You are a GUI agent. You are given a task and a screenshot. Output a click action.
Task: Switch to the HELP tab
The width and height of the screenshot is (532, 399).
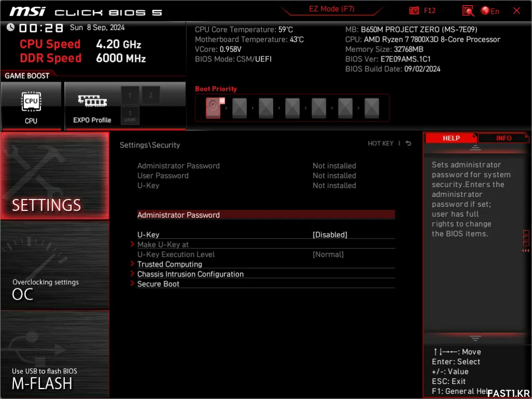pyautogui.click(x=451, y=138)
